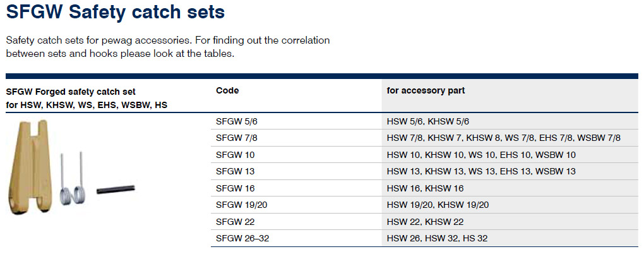Click the 'HSW 16, KHSW 16' accessory cell
Image resolution: width=644 pixels, height=254 pixels.
[x=425, y=188]
